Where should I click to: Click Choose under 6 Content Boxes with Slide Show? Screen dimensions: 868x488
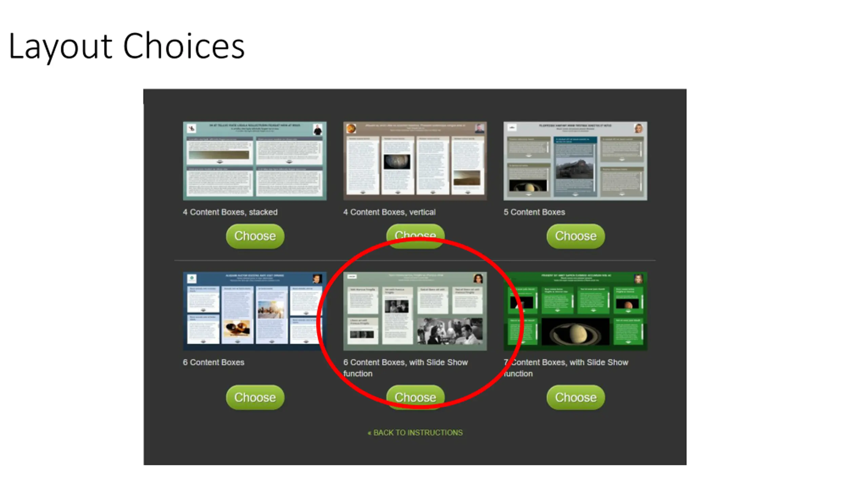coord(415,397)
